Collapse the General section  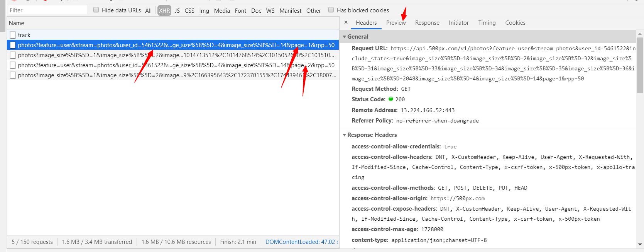[345, 37]
